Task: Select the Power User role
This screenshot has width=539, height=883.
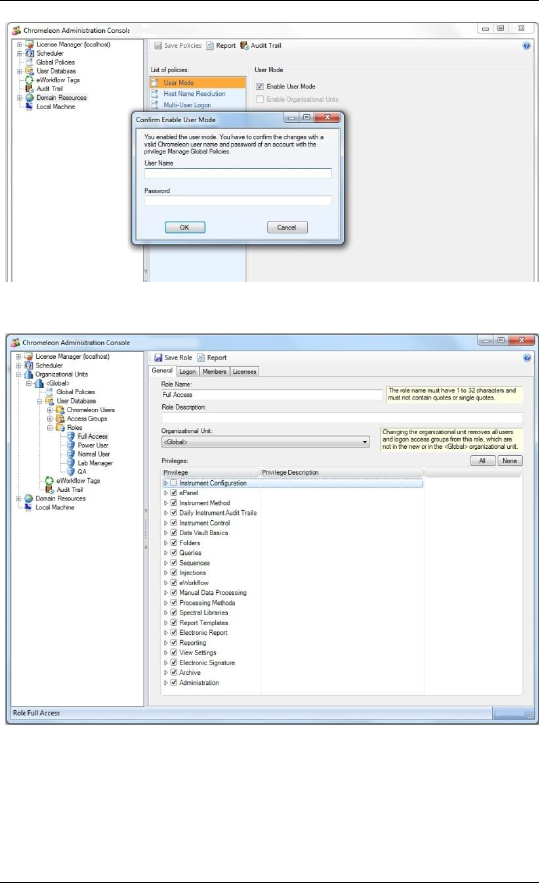Action: click(93, 445)
